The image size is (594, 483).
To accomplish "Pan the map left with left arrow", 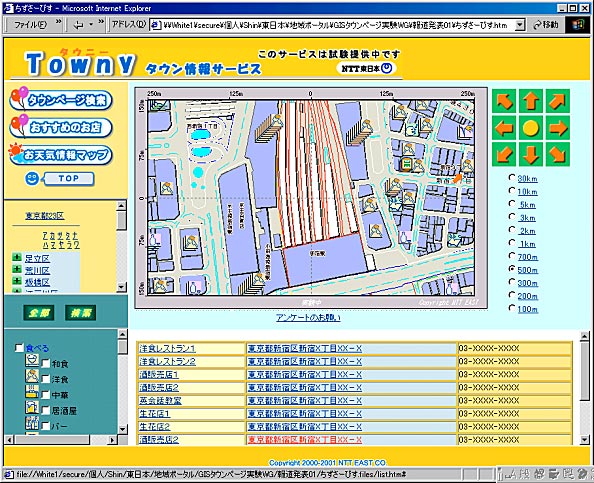I will coord(504,128).
